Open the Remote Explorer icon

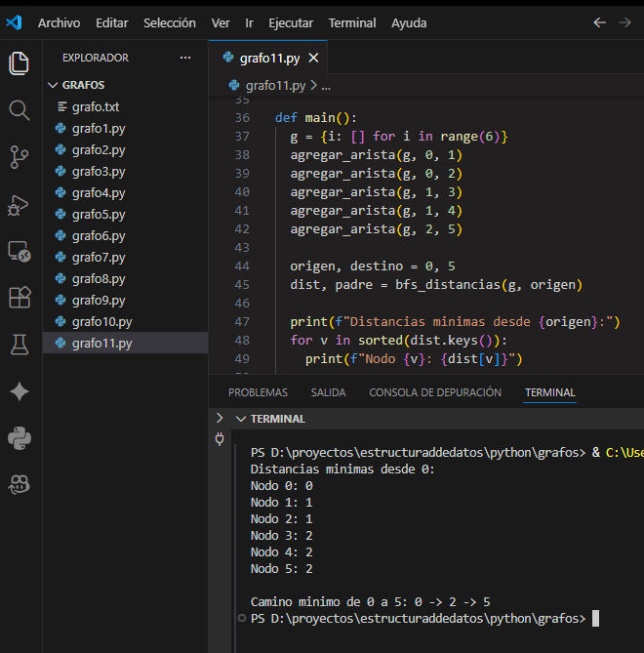[x=20, y=251]
